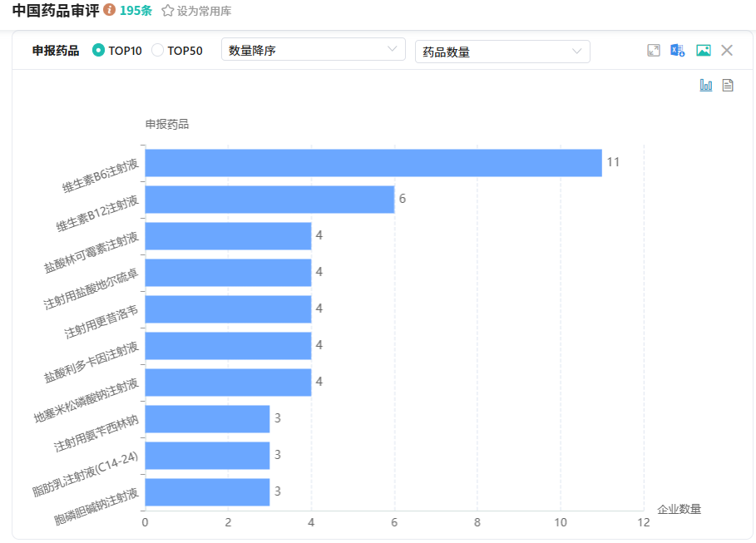Click the star icon to favorite database
Viewport: 756px width, 543px height.
[167, 11]
